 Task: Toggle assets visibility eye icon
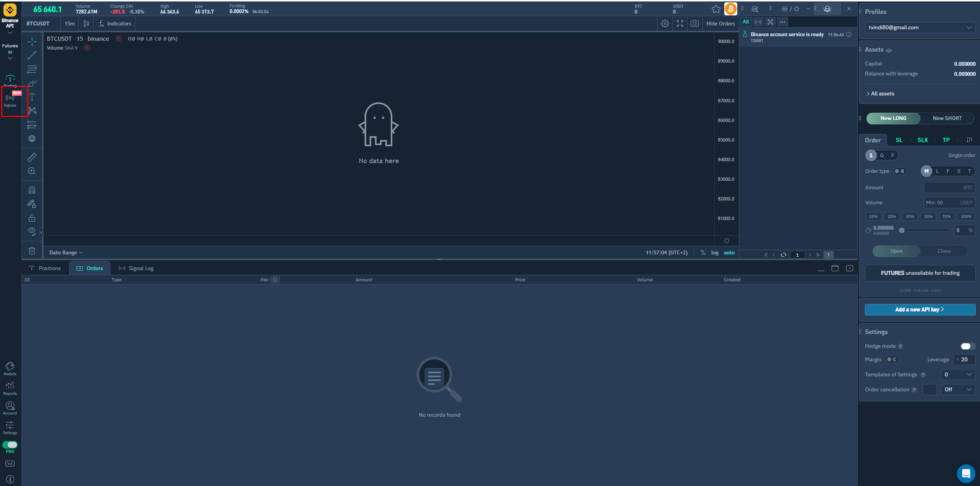(x=889, y=50)
